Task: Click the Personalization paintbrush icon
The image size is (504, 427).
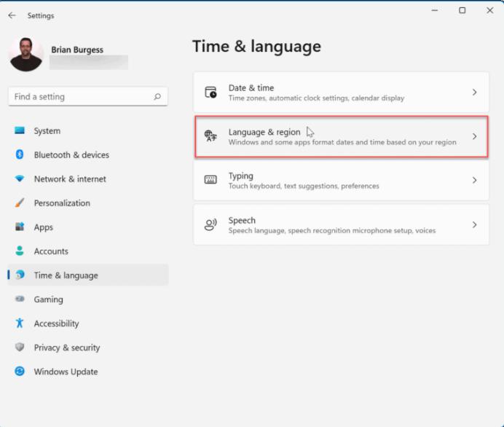Action: tap(20, 203)
